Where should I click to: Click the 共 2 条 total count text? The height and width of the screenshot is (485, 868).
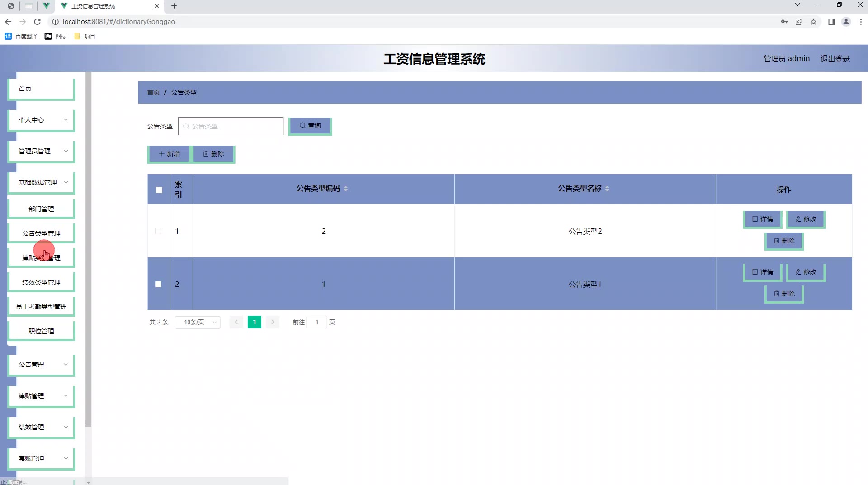[159, 322]
